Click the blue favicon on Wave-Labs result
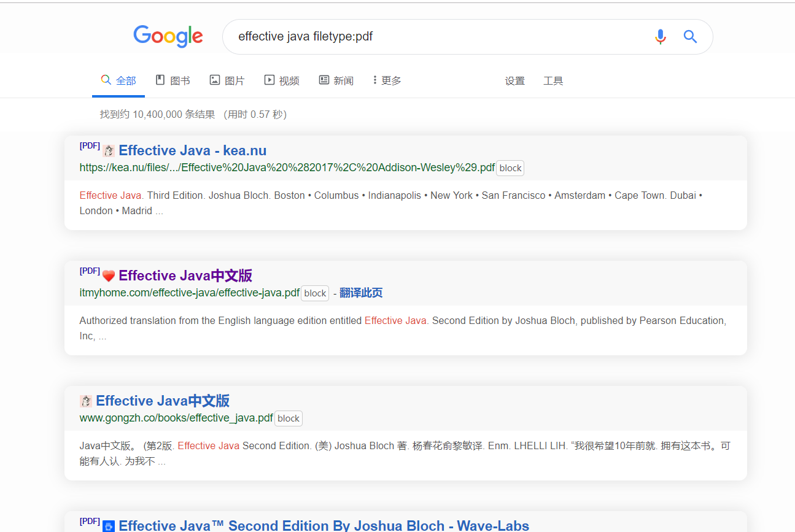The height and width of the screenshot is (532, 795). pyautogui.click(x=109, y=526)
